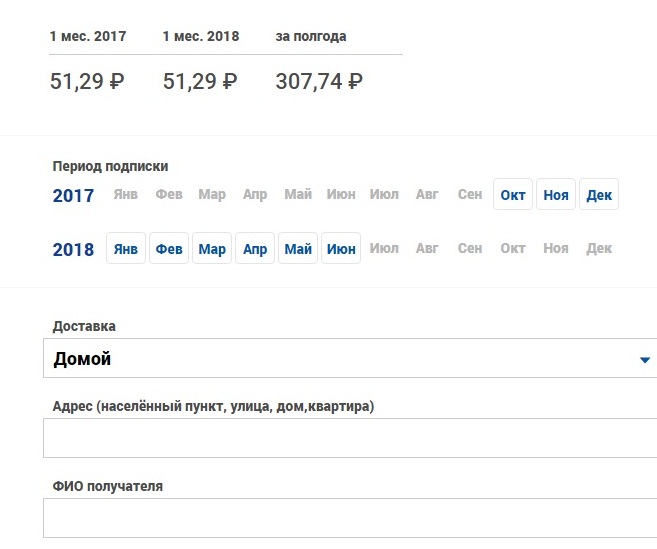Toggle January 2018 subscription month
Image resolution: width=657 pixels, height=549 pixels.
(126, 249)
